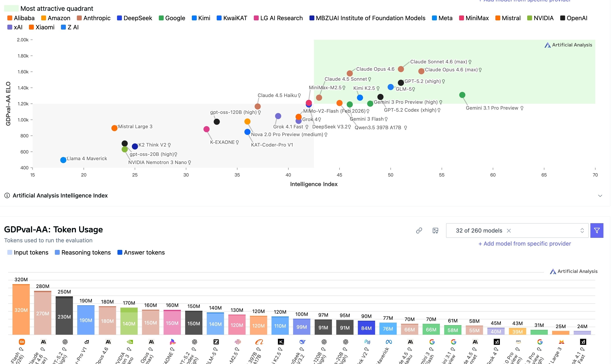Open the purple filter funnel button

pyautogui.click(x=597, y=231)
